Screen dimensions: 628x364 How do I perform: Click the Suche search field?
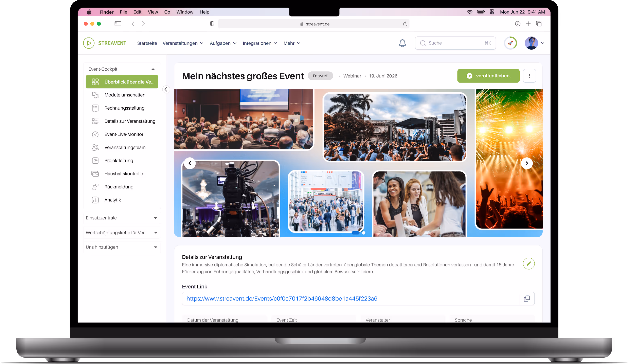pos(455,43)
